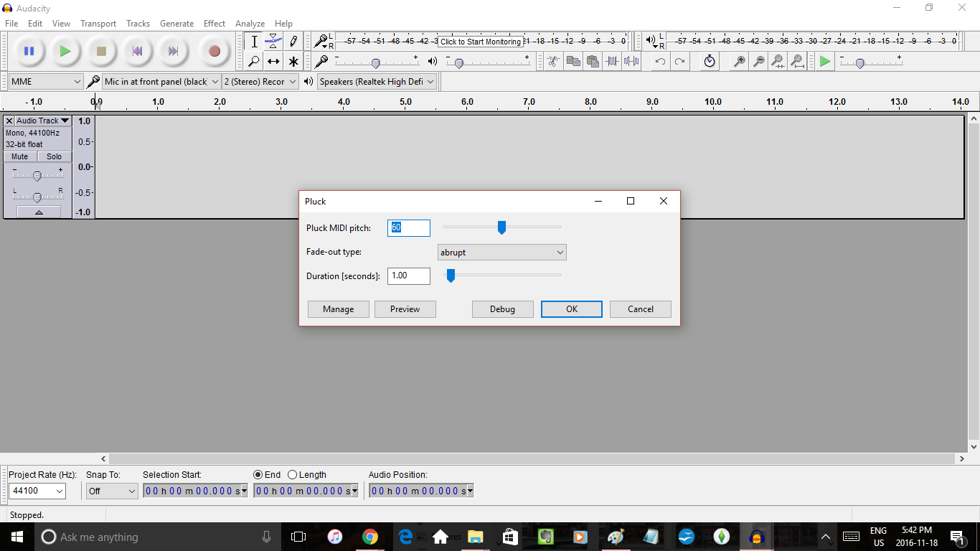This screenshot has width=980, height=551.
Task: Open the Tracks menu
Action: 138,24
